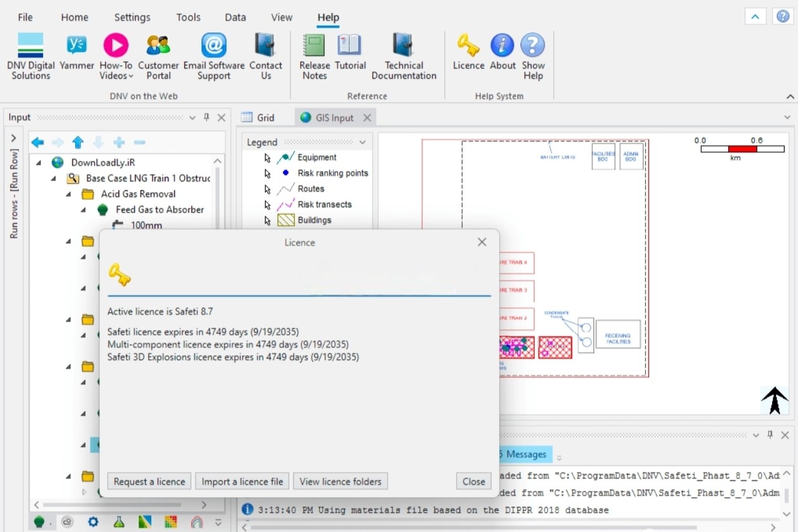Image resolution: width=798 pixels, height=532 pixels.
Task: Select the flask Materials tab icon
Action: [118, 521]
